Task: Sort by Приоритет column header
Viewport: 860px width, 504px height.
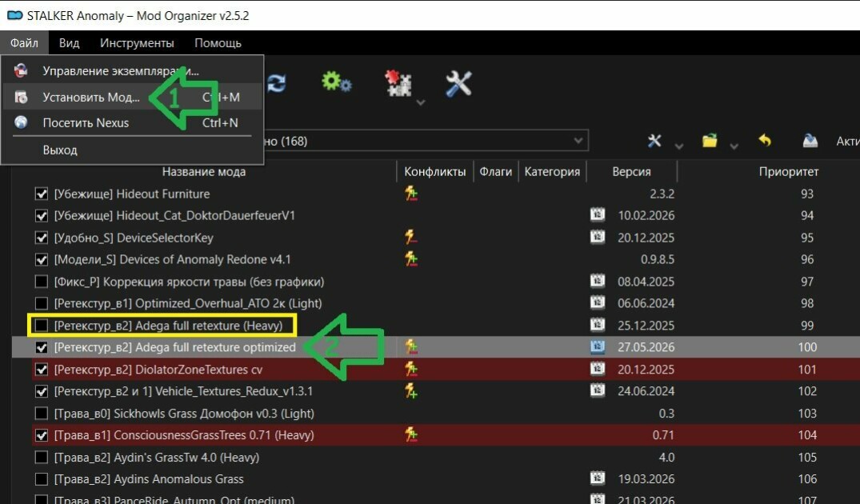Action: (x=789, y=172)
